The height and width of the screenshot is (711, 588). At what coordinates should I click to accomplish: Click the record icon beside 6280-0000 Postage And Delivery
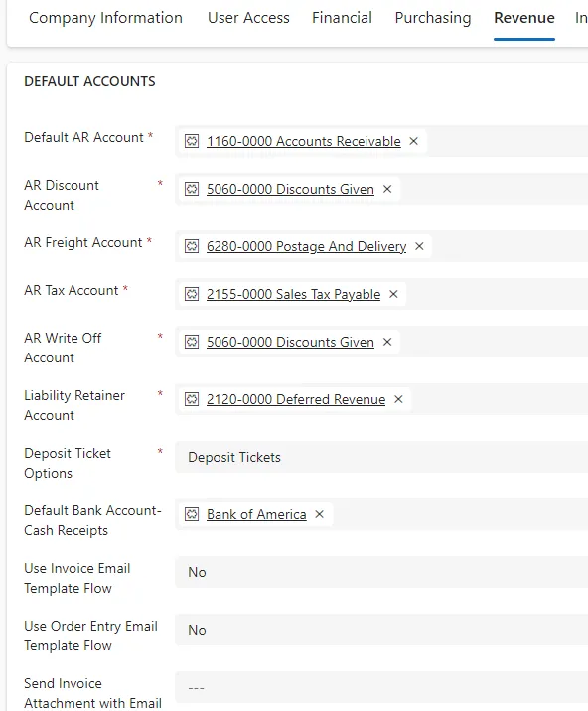pyautogui.click(x=192, y=246)
